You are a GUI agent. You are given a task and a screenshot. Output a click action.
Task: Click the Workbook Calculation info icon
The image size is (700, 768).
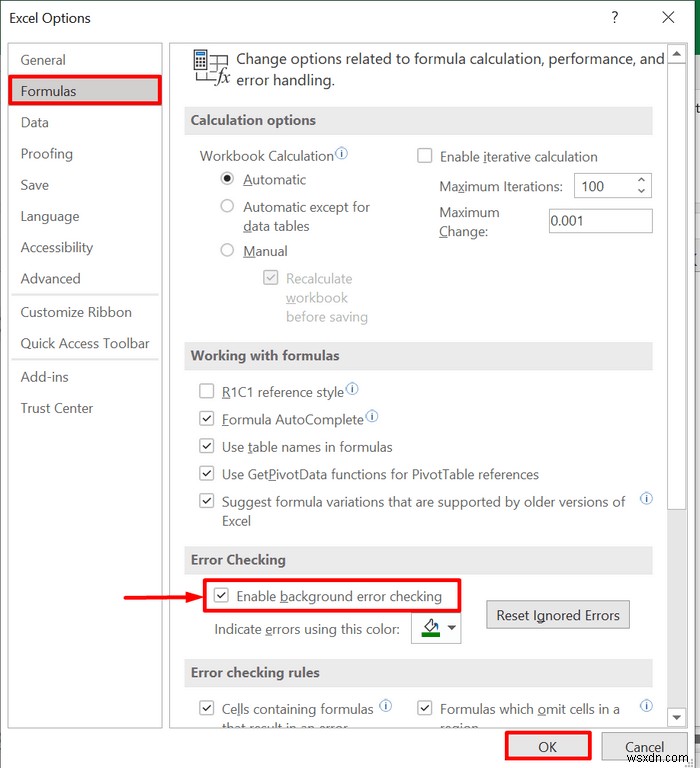[341, 153]
